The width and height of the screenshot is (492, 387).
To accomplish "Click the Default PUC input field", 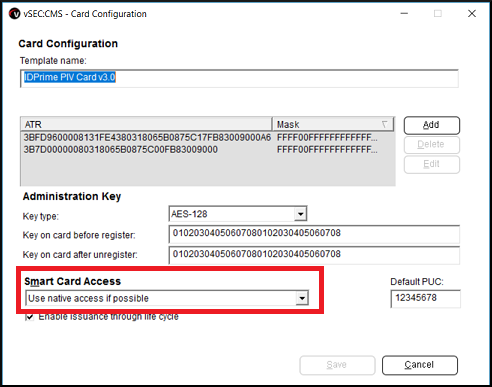I will coord(425,298).
